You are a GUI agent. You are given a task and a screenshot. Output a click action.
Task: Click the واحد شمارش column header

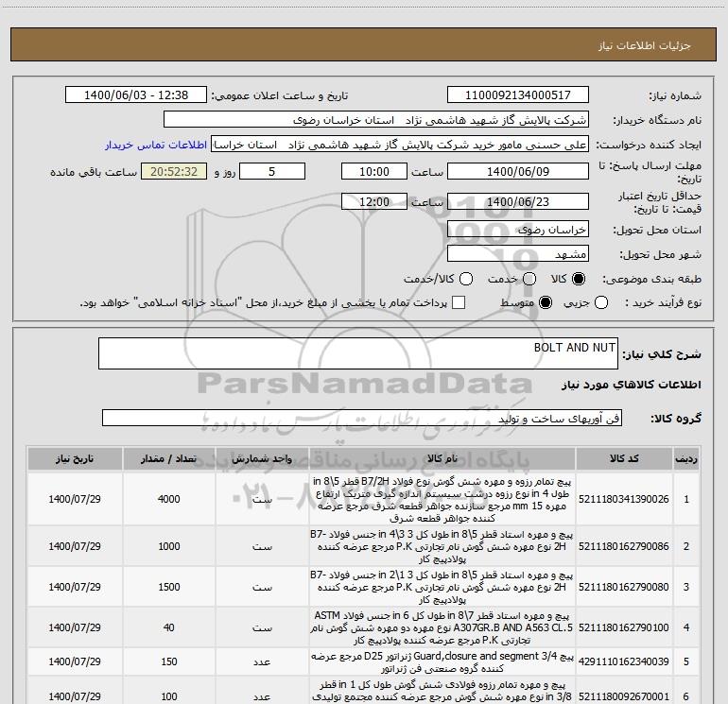click(262, 459)
